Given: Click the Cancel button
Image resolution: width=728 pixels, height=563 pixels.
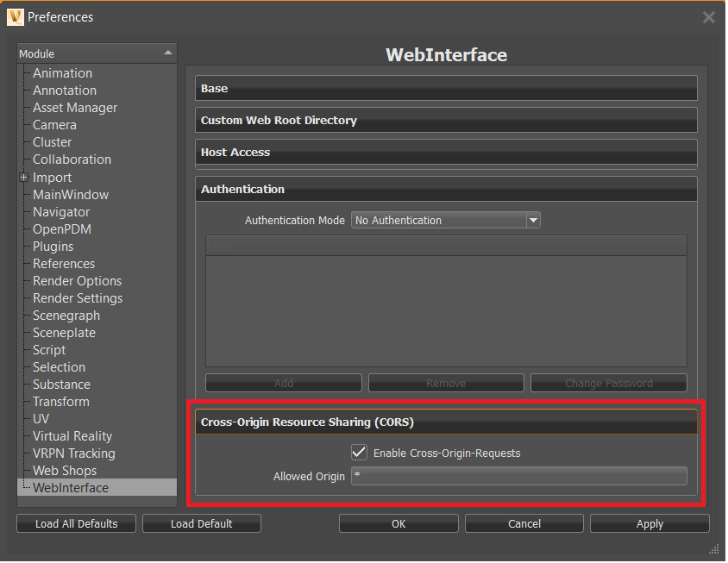Looking at the screenshot, I should [x=524, y=523].
